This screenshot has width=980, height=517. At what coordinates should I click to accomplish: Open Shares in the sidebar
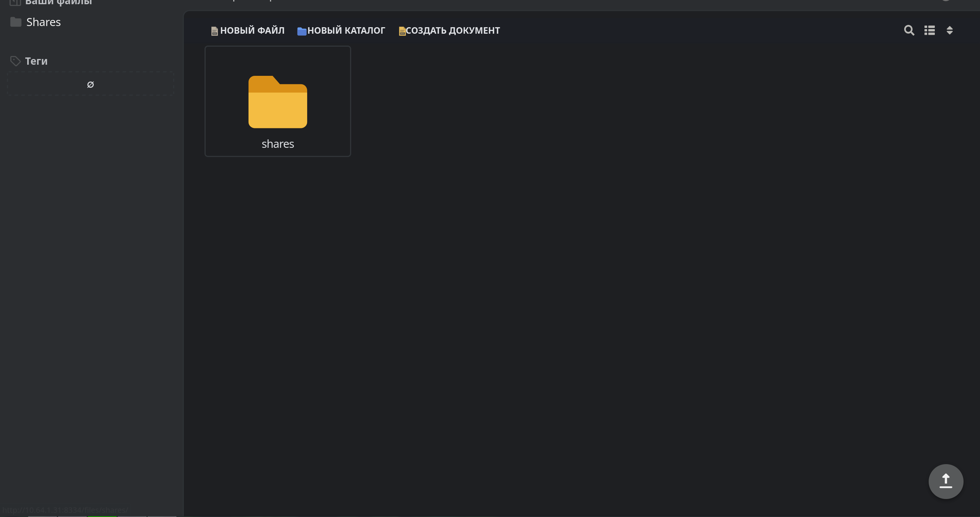(36, 22)
